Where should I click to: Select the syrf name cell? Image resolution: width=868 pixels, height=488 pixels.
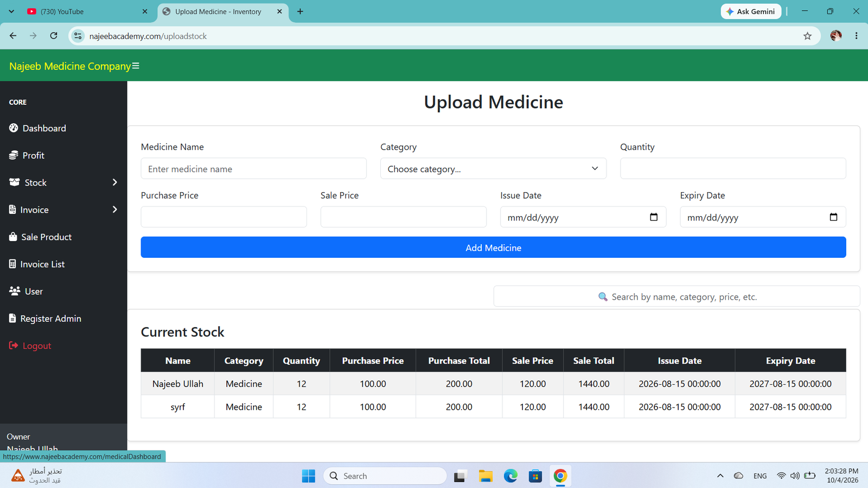pos(178,407)
